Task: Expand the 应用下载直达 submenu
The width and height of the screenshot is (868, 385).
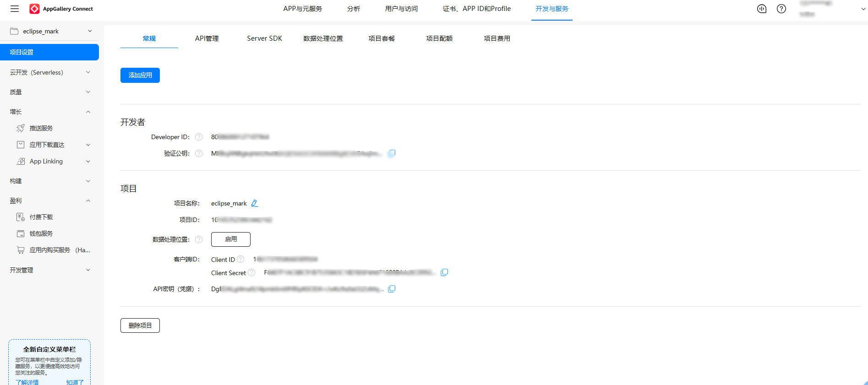Action: coord(88,145)
